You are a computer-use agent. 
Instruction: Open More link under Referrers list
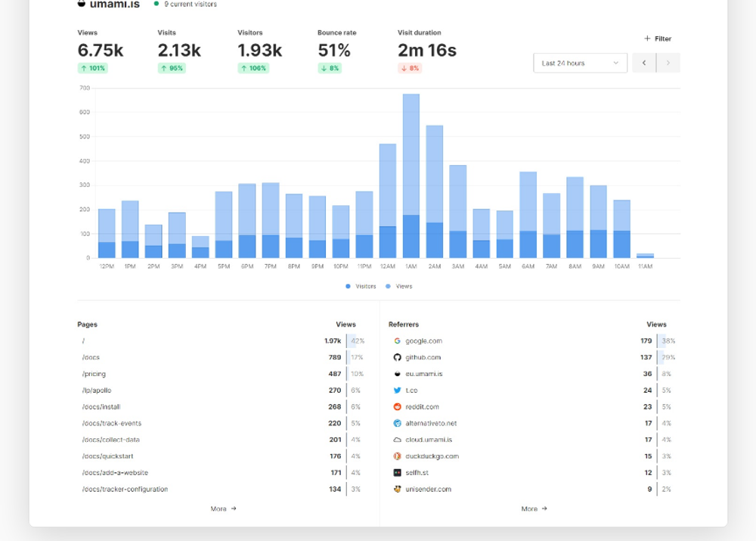(x=534, y=508)
